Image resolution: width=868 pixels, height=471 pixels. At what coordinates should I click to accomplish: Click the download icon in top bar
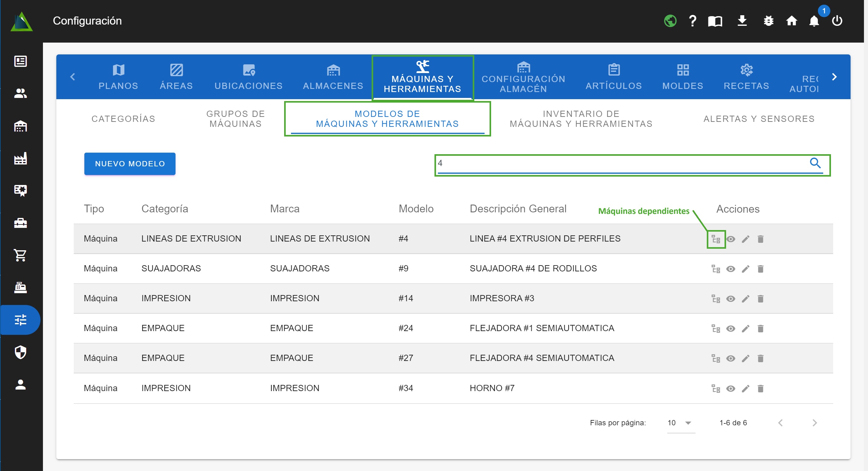(742, 21)
